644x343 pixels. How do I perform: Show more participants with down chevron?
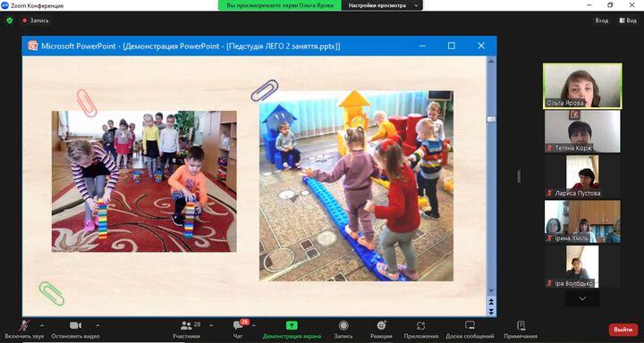(x=582, y=298)
